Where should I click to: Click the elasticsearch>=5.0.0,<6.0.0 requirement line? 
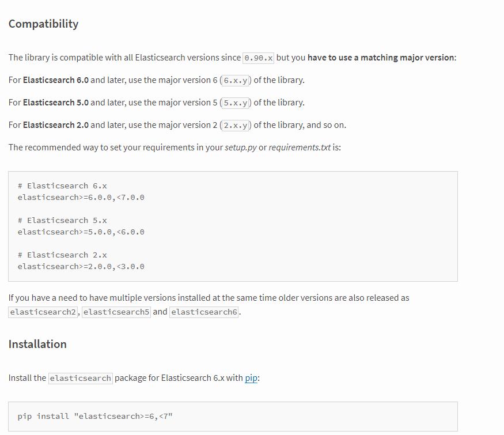point(81,232)
